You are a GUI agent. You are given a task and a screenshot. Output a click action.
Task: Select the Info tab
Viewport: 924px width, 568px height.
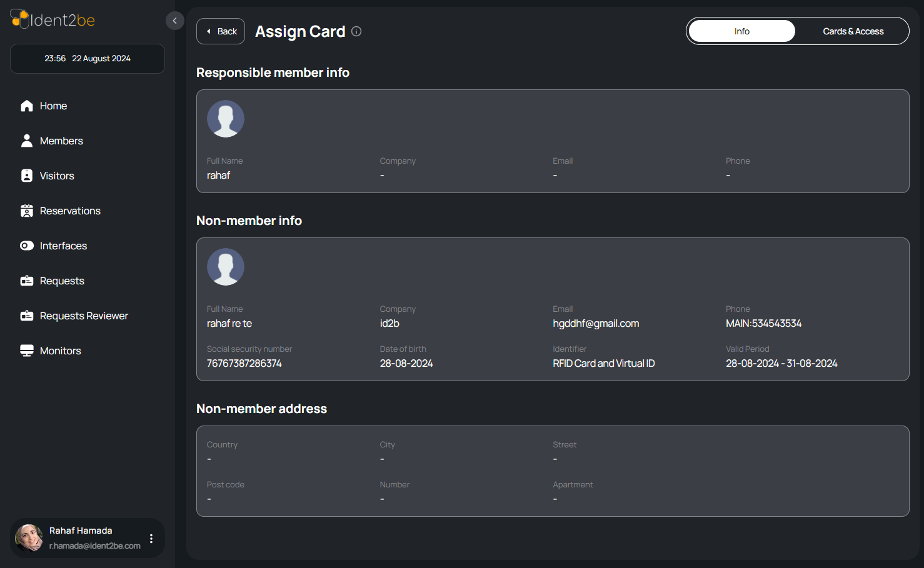click(x=741, y=31)
